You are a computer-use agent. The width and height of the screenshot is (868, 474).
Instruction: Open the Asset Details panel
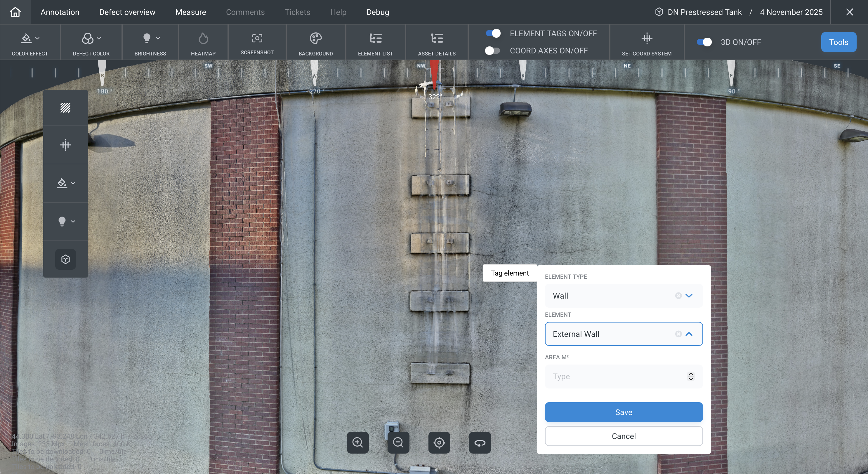(x=436, y=42)
